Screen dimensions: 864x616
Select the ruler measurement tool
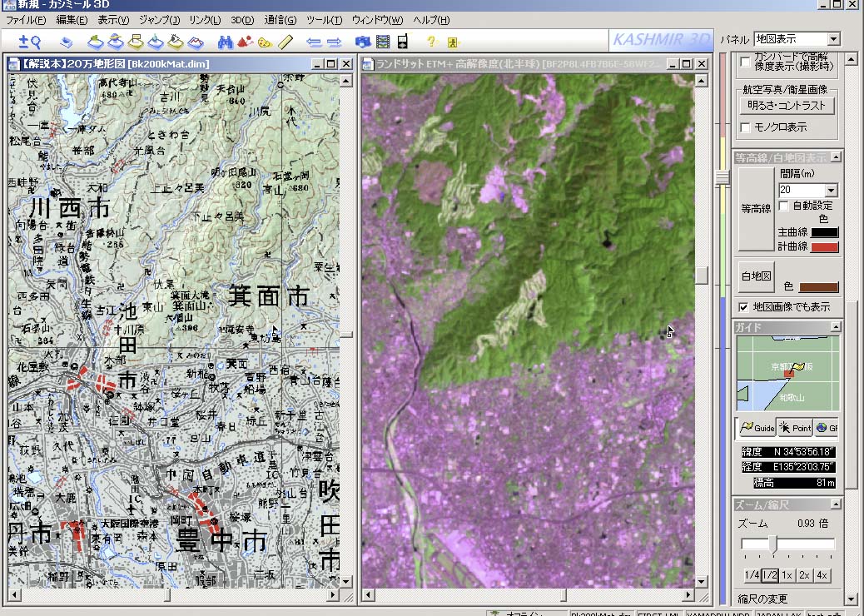[286, 42]
